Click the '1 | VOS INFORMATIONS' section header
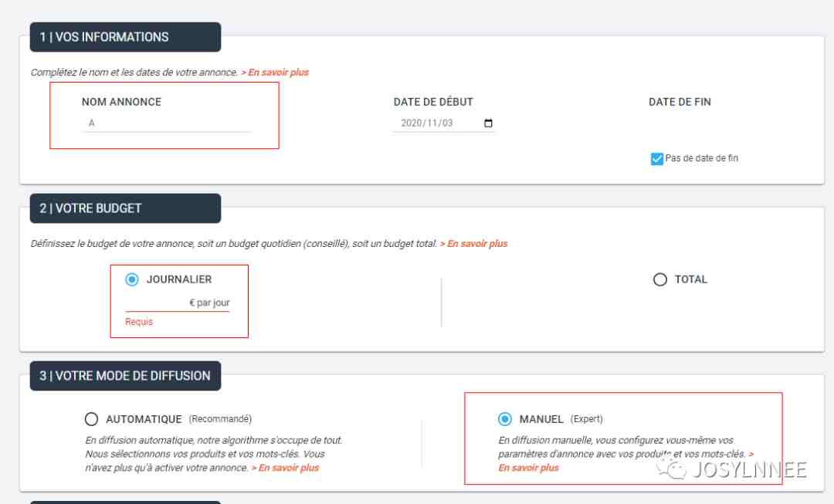 click(x=126, y=37)
